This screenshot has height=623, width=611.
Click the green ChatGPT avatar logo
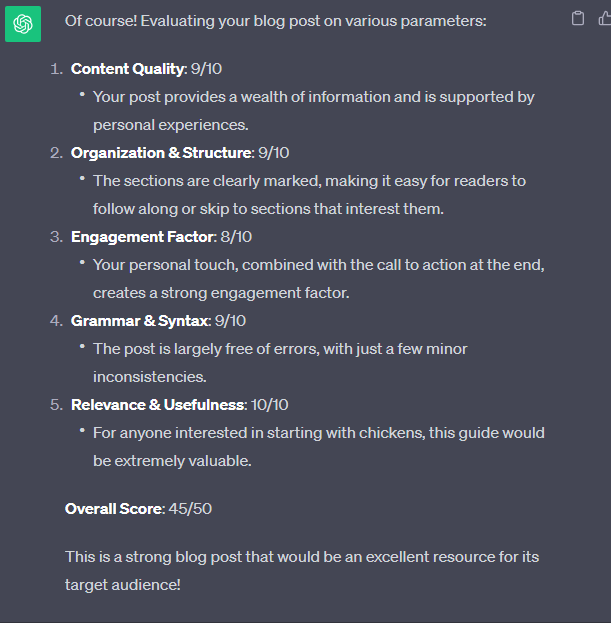tap(23, 24)
